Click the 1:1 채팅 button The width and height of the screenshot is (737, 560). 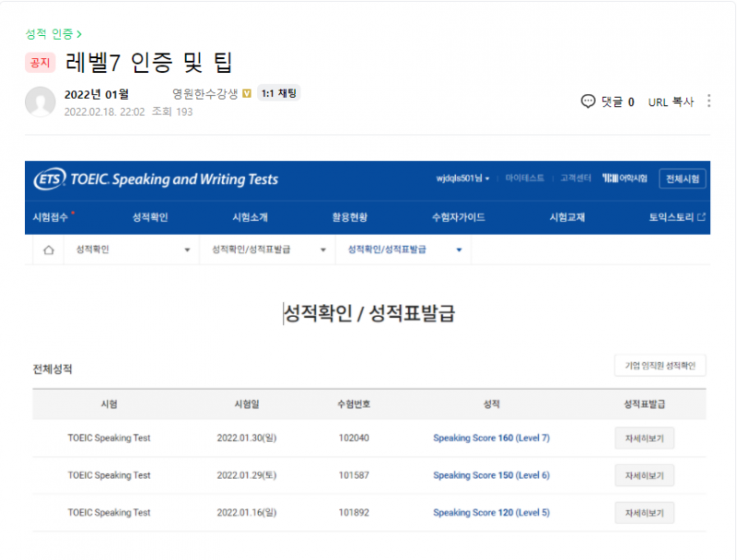coord(279,94)
